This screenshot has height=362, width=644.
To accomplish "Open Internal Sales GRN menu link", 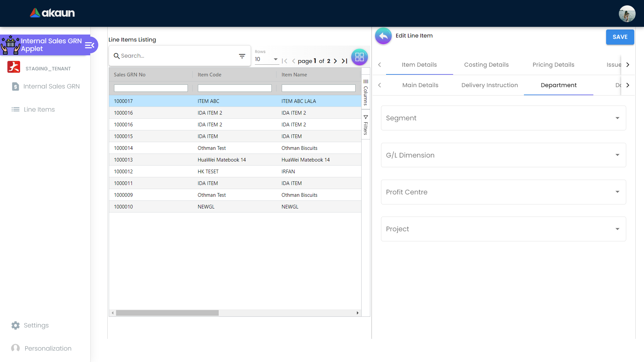I will coord(51,86).
